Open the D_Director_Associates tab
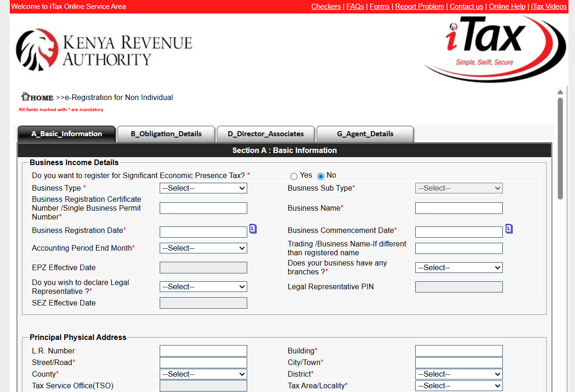575x392 pixels. click(266, 134)
